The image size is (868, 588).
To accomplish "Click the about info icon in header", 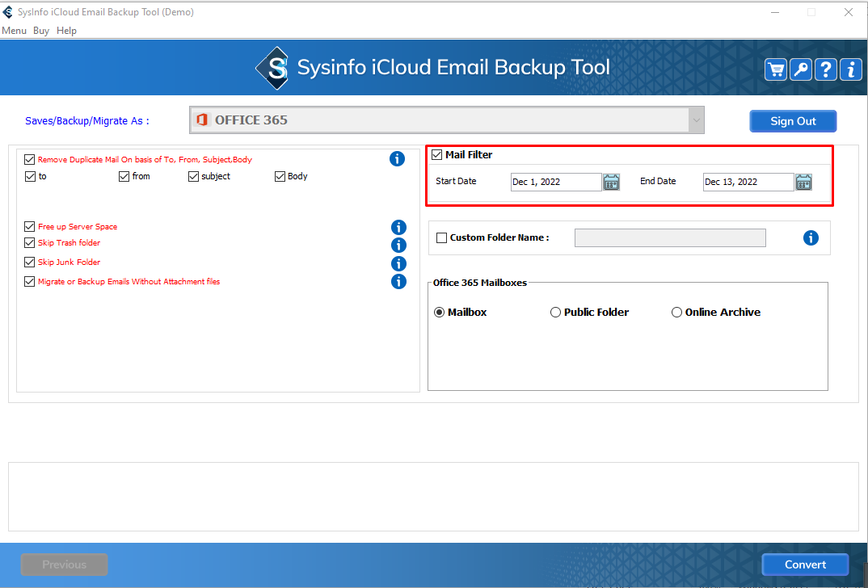I will pos(850,69).
